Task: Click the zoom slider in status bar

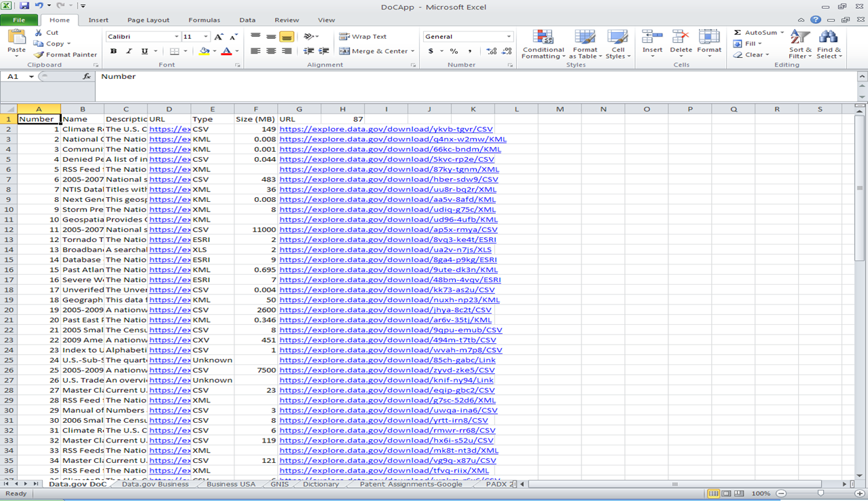Action: point(820,494)
